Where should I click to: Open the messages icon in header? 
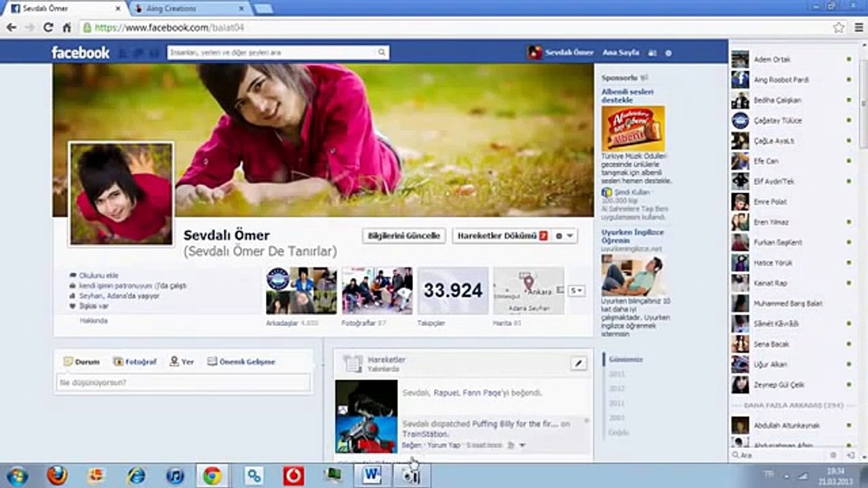tap(138, 52)
